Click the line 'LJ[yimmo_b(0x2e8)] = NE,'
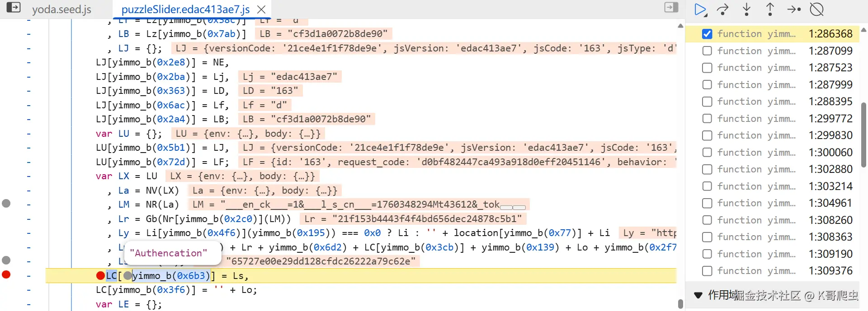This screenshot has width=868, height=311. click(x=162, y=62)
